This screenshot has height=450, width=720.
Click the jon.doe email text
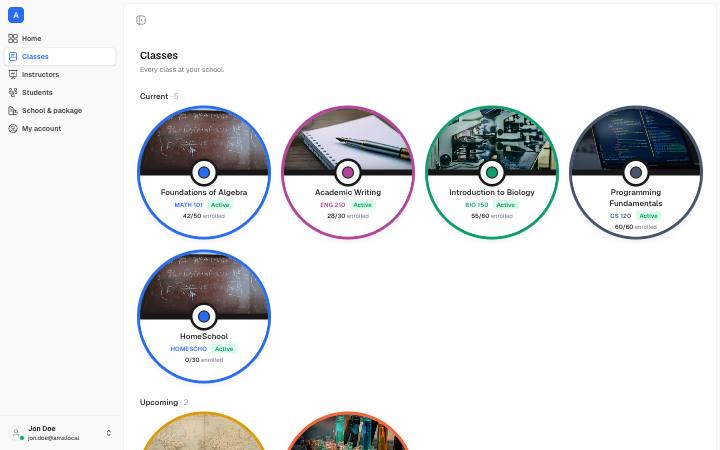point(53,438)
